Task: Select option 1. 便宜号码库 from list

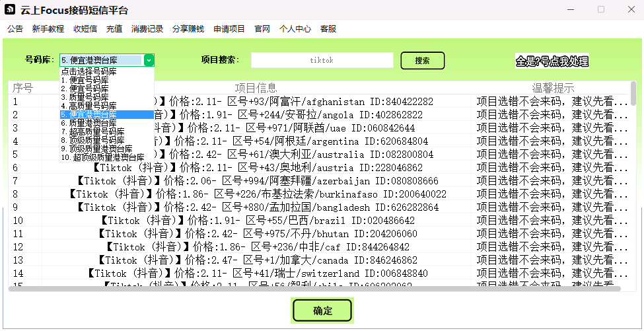Action: tap(85, 80)
